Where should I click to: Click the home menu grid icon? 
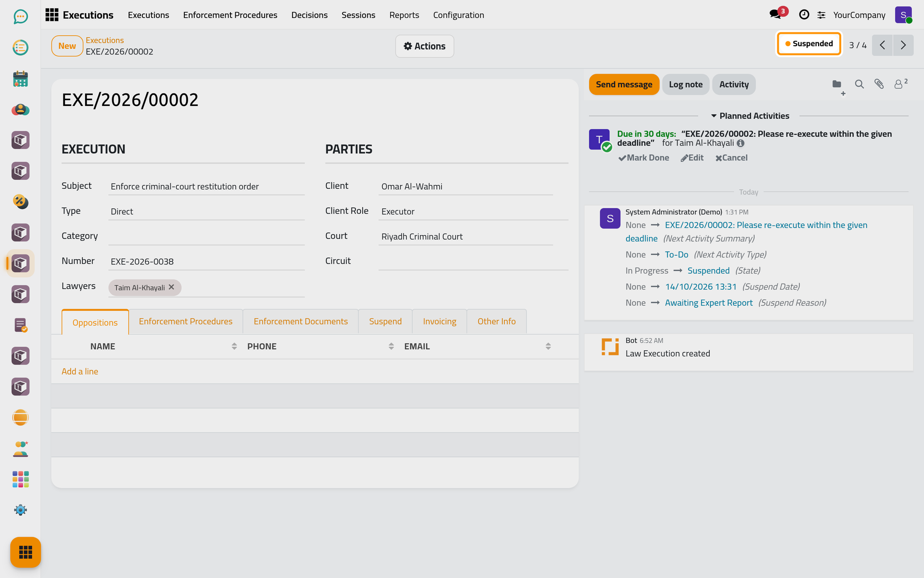point(51,15)
